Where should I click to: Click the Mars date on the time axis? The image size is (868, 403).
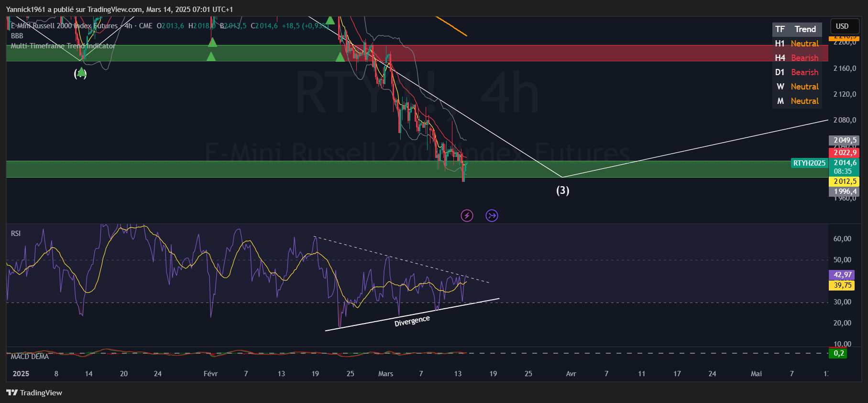pos(385,374)
